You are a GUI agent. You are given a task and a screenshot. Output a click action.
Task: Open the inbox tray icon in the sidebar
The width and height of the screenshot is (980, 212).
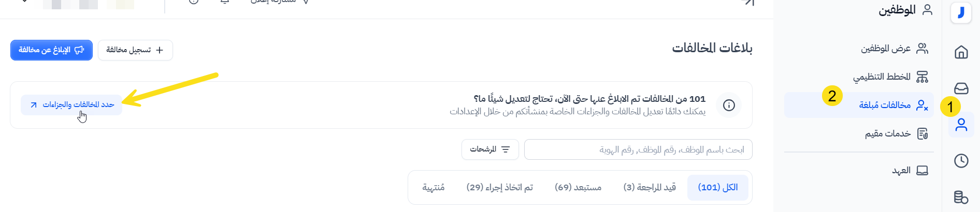coord(961,88)
